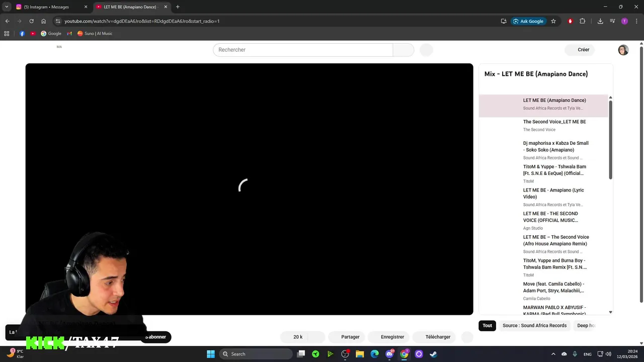Open the more actions button after Télécharger
The image size is (644, 362).
click(467, 337)
